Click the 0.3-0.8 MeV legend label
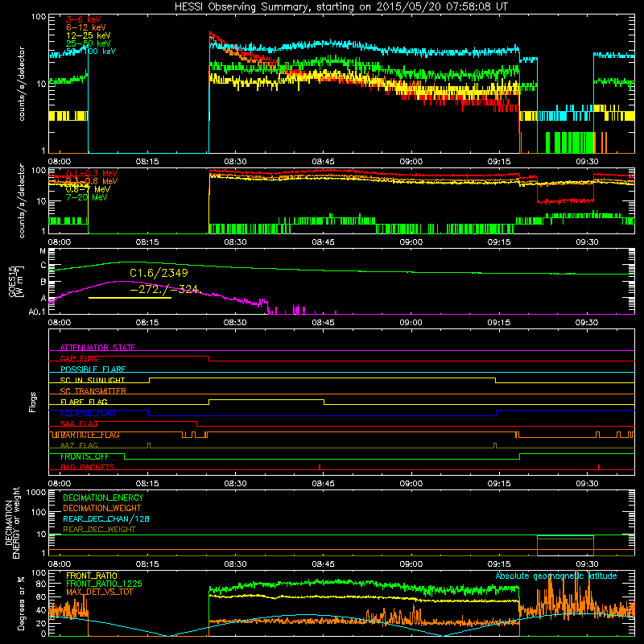Screen dimensions: 644x644 click(92, 181)
